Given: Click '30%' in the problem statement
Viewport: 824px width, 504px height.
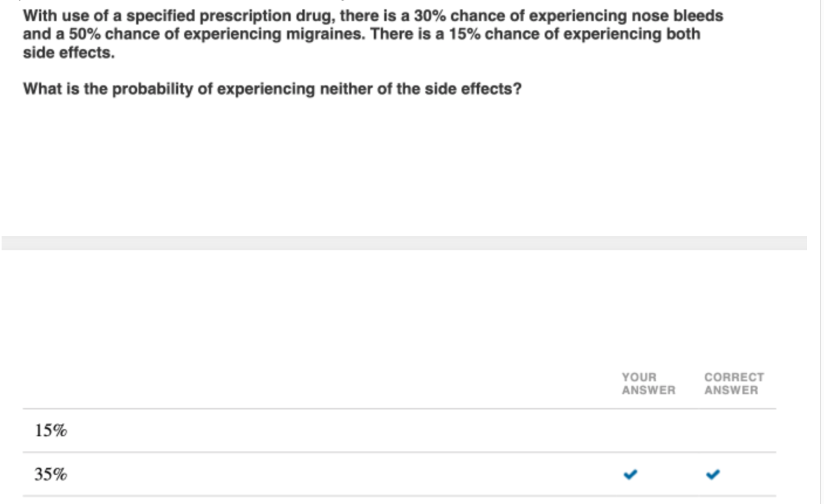Looking at the screenshot, I should (x=430, y=16).
